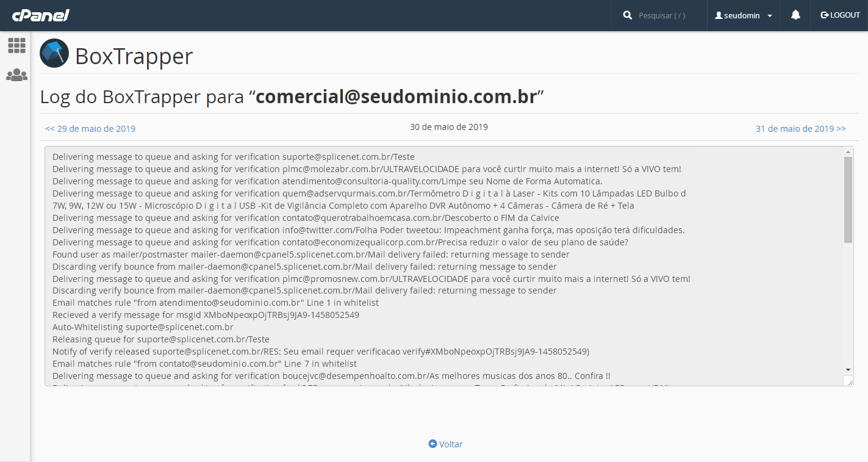Click log line with quem@adservqurmais.com.br

click(x=369, y=200)
